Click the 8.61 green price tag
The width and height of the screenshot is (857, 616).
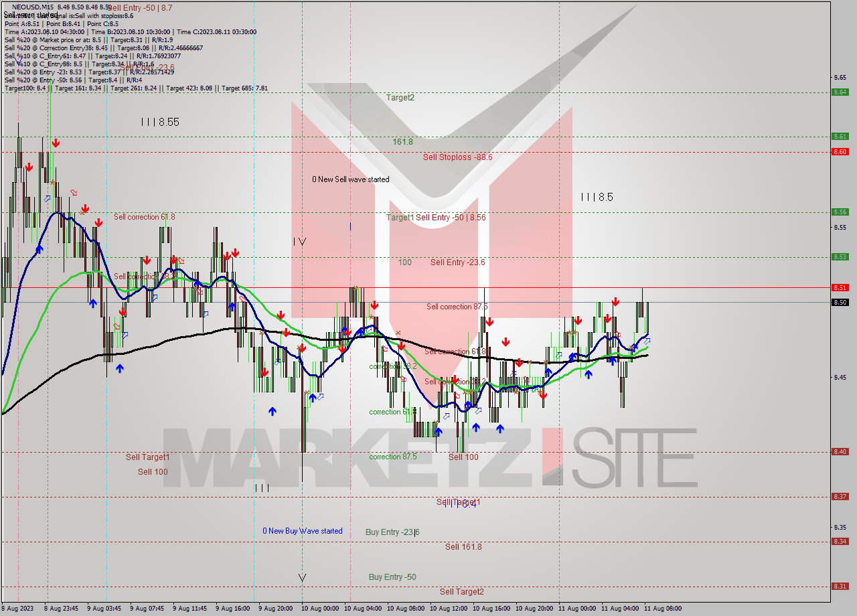(840, 137)
